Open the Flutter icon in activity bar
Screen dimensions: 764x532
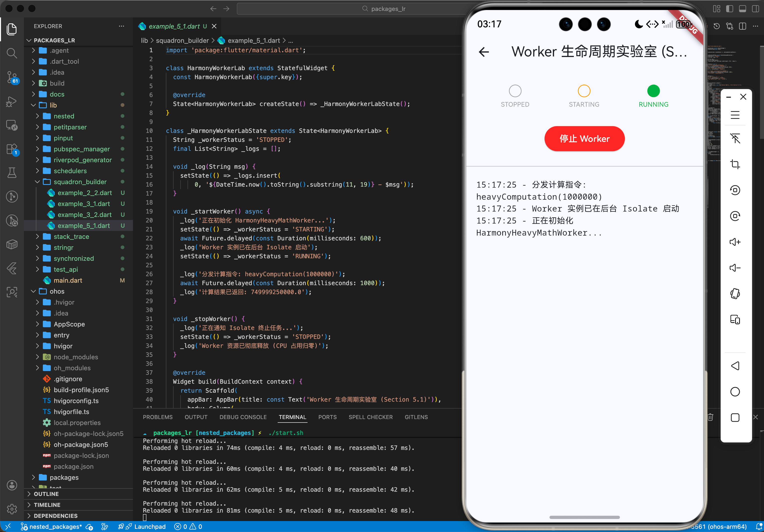click(12, 268)
